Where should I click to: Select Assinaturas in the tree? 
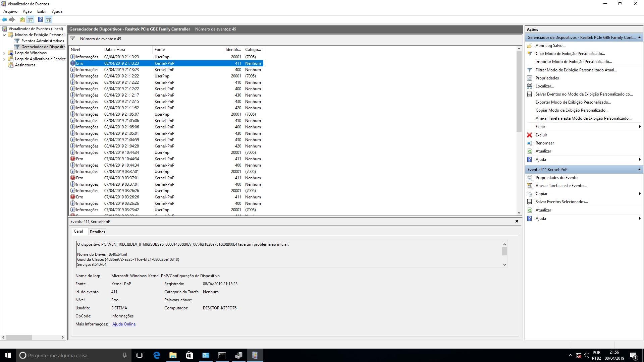(x=25, y=65)
